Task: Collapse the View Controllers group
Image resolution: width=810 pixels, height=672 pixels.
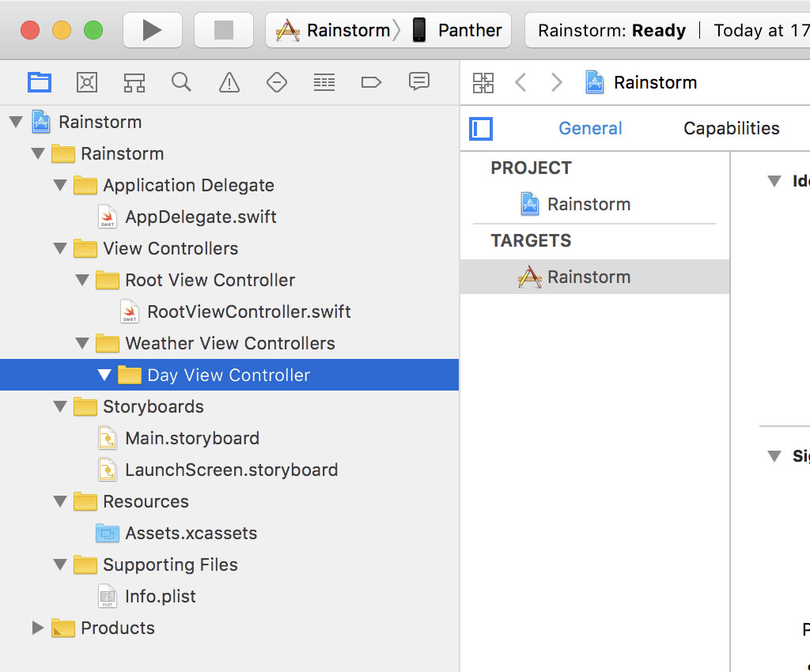Action: 60,248
